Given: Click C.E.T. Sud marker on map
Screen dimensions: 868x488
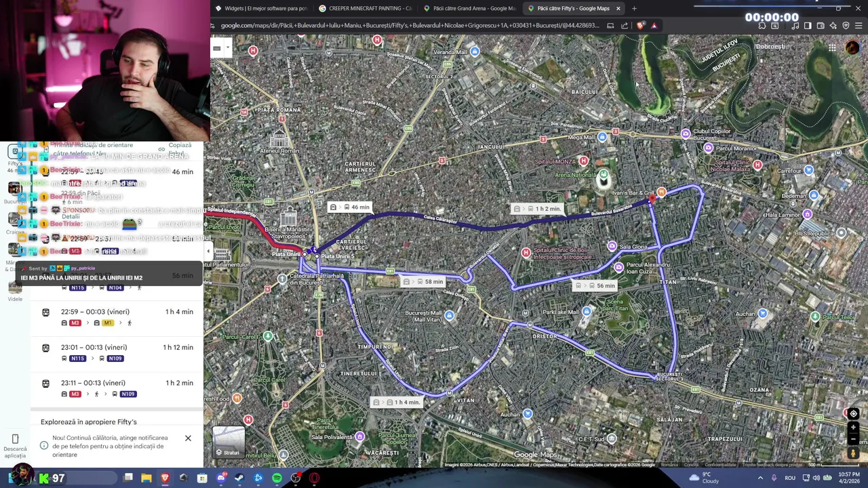Looking at the screenshot, I should (x=612, y=439).
